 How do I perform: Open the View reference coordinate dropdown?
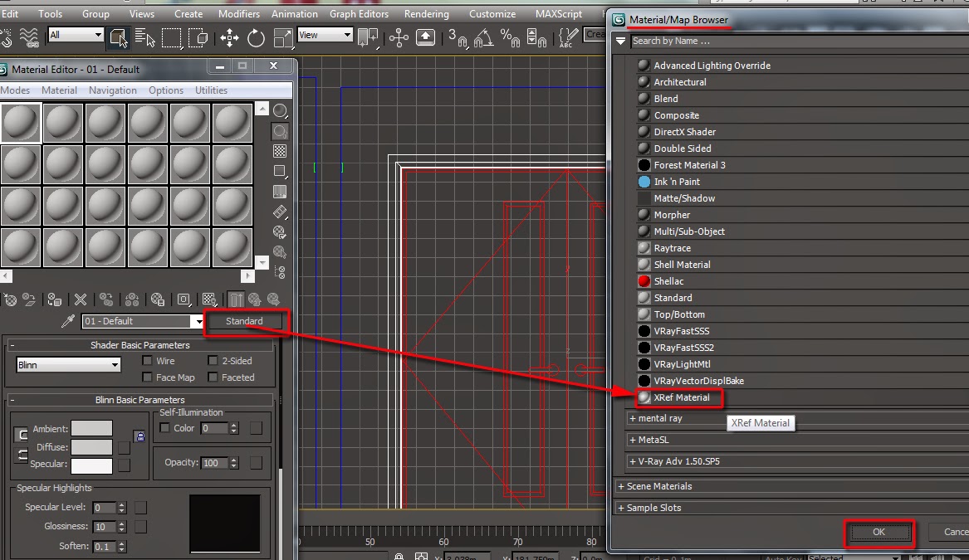(x=325, y=35)
